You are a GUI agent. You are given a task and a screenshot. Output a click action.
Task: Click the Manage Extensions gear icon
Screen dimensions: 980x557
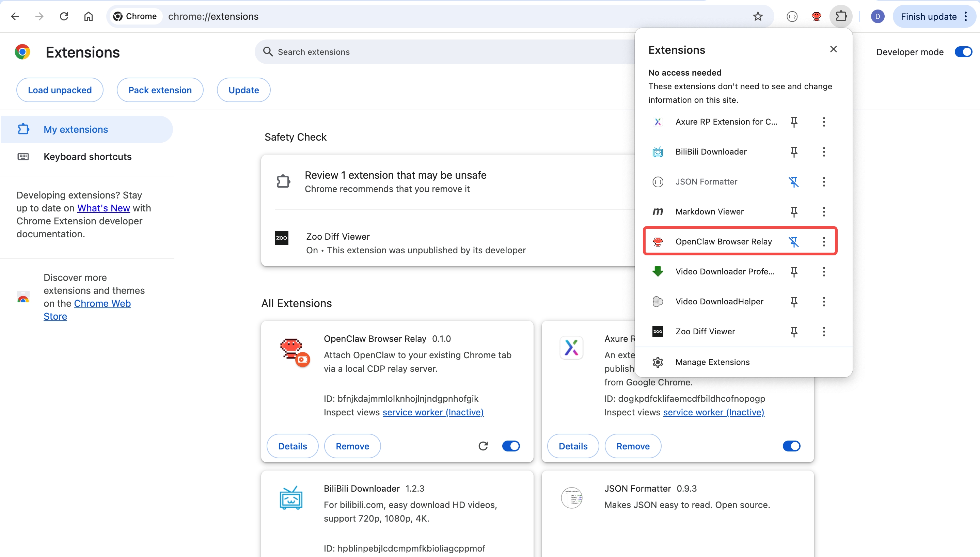click(x=658, y=362)
